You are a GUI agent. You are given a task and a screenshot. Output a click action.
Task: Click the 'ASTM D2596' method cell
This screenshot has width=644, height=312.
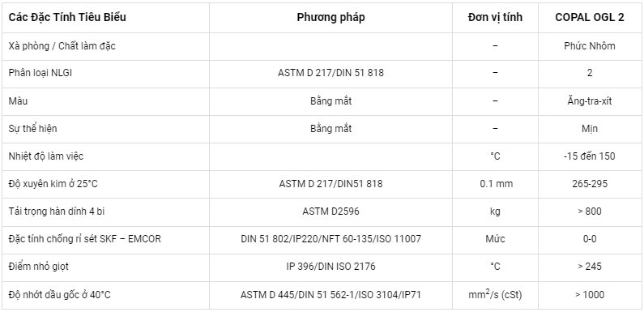[x=331, y=212]
